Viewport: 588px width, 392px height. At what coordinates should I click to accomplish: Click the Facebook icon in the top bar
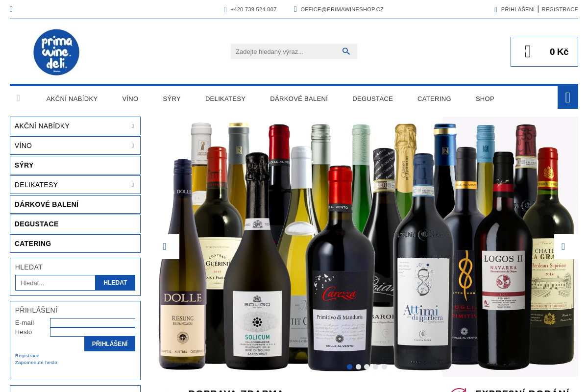tap(11, 9)
